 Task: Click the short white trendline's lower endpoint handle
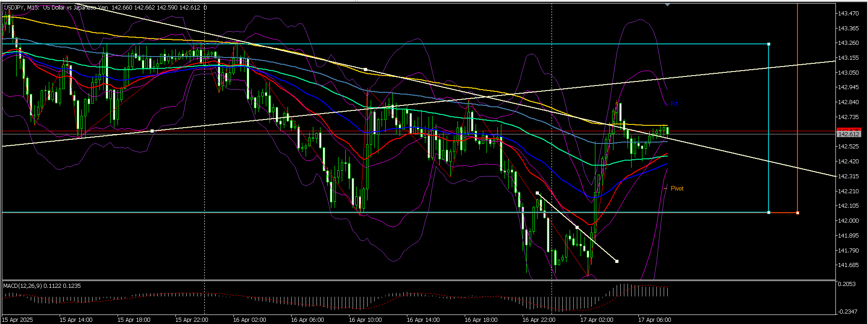(617, 261)
